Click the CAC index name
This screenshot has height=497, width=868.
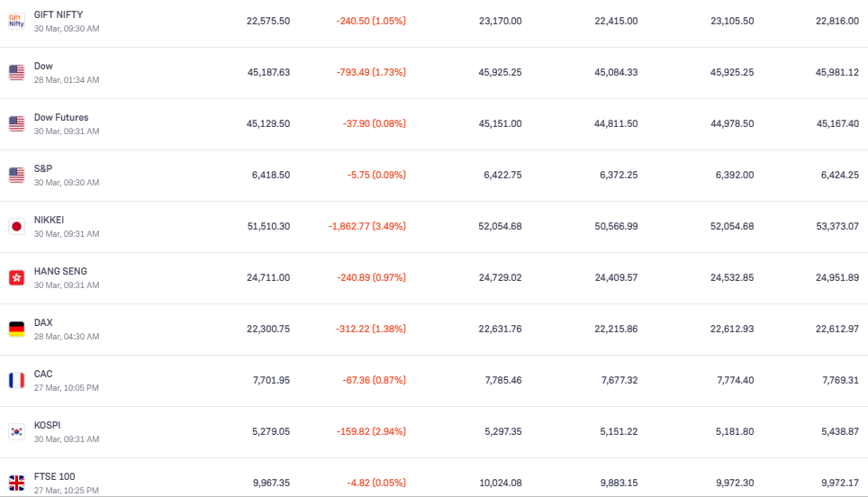click(43, 374)
